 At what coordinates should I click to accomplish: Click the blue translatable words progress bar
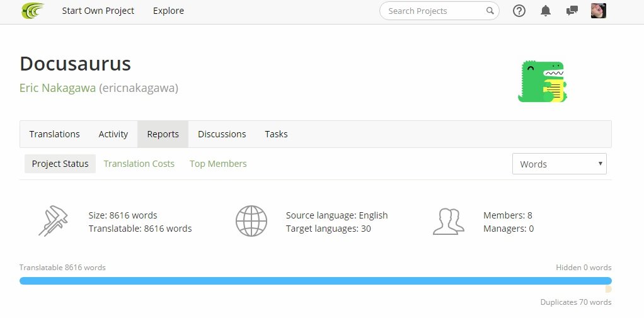click(316, 281)
